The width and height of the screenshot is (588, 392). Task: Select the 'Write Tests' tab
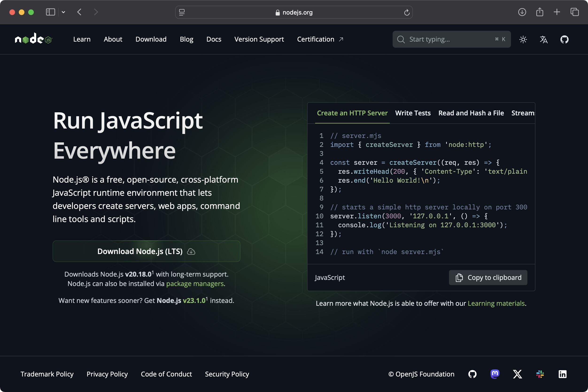click(413, 113)
